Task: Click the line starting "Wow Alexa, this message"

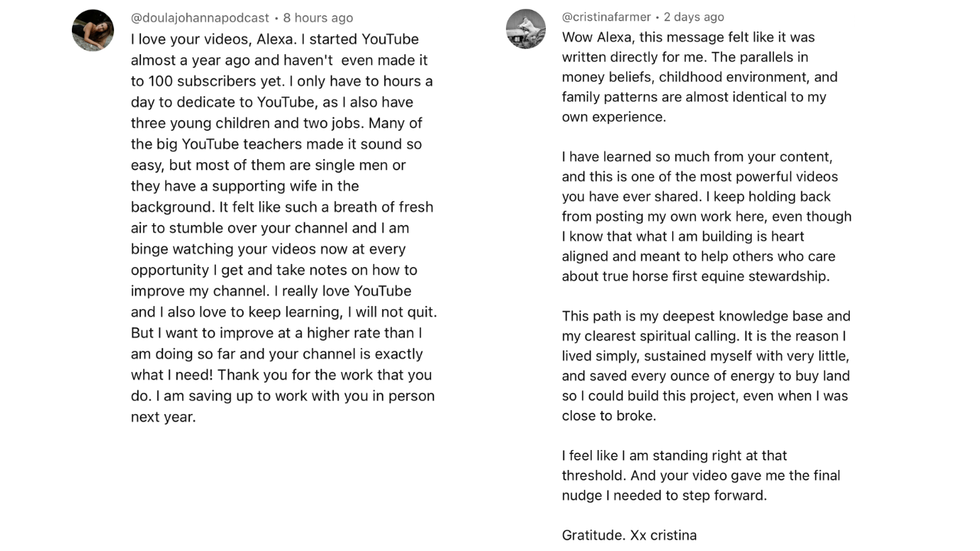Action: point(688,37)
